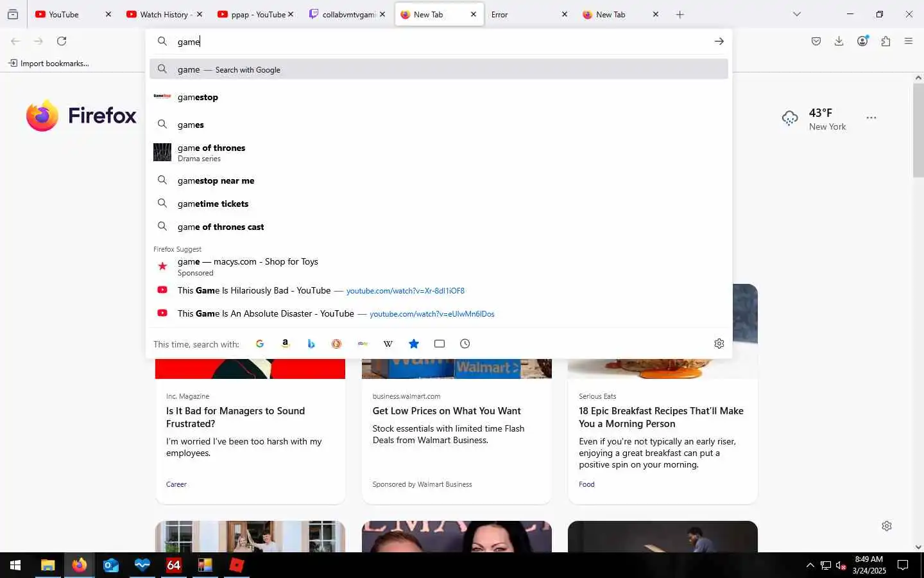Image resolution: width=924 pixels, height=578 pixels.
Task: Open 'This Game Is Hilariously Bad' YouTube suggestion
Action: pos(439,290)
